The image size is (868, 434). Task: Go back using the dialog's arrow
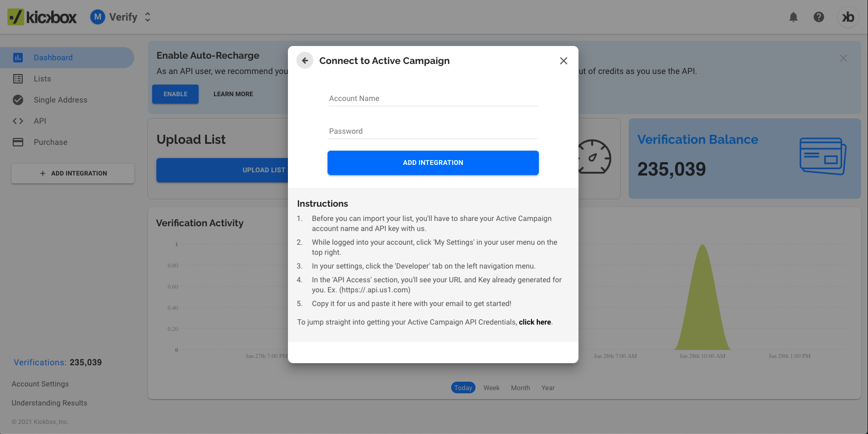point(305,61)
